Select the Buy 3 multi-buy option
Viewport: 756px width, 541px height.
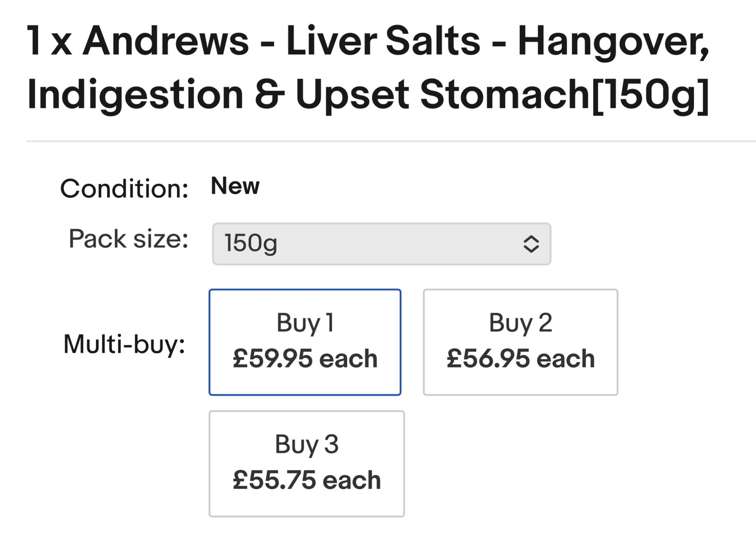coord(307,464)
